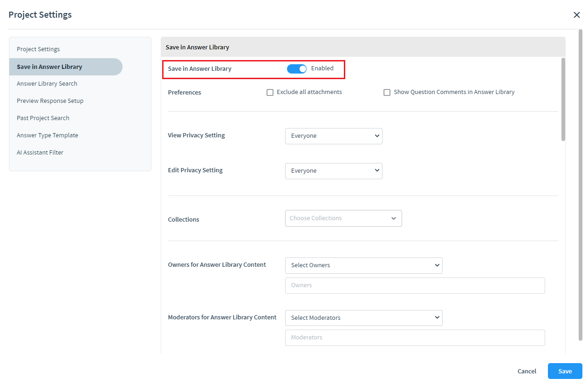Viewport: 588px width, 385px height.
Task: Switch to Past Project Search section
Action: pyautogui.click(x=43, y=118)
